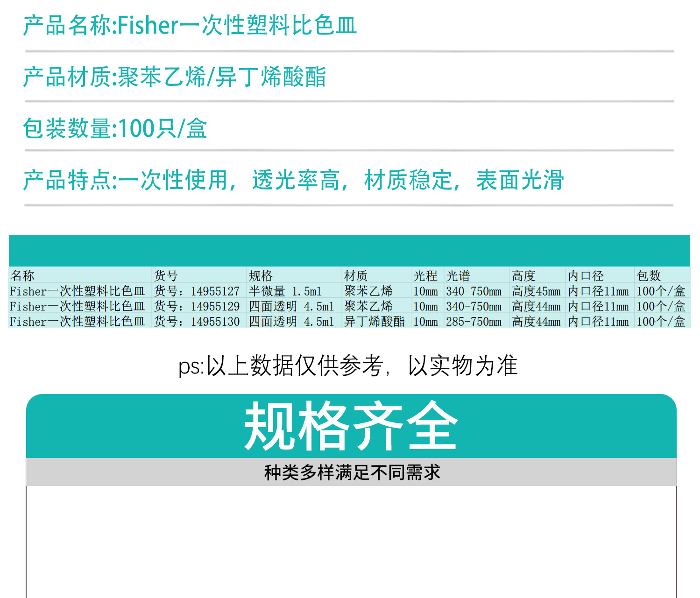The height and width of the screenshot is (598, 700).
Task: Click the product name line "产品名称:Fisher一次性塑料比色皿"
Action: (x=190, y=25)
